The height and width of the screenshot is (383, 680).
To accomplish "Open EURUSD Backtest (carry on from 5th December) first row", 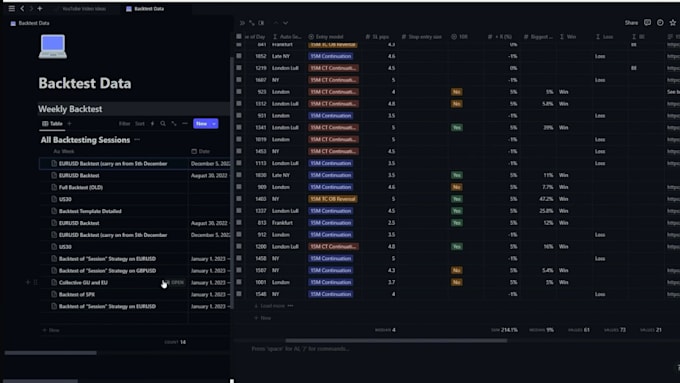I will [113, 164].
